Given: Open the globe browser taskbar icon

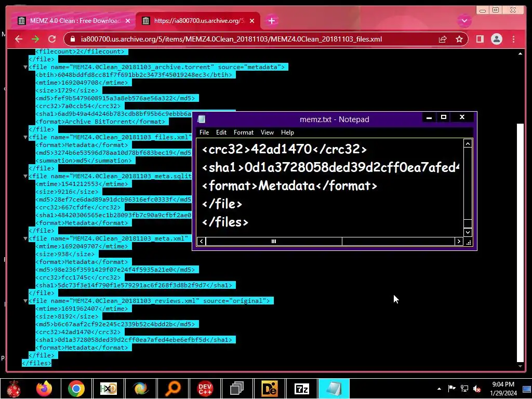Looking at the screenshot, I should pos(140,389).
